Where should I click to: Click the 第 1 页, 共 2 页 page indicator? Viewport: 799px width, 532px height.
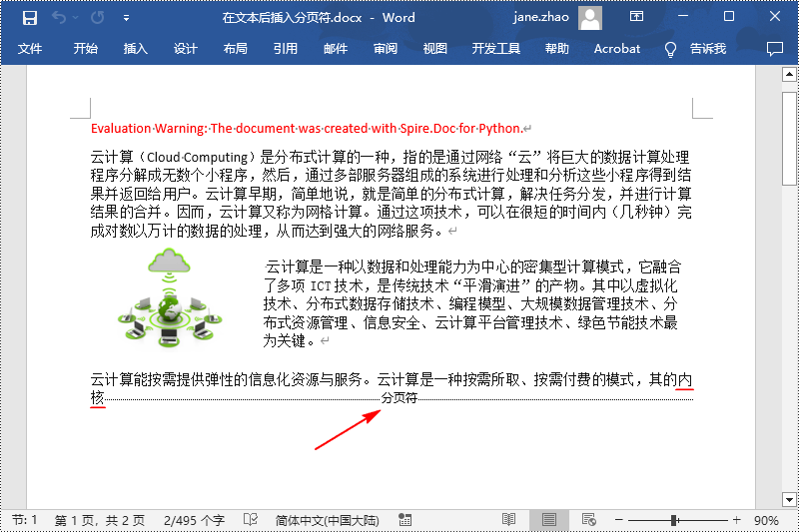pyautogui.click(x=99, y=520)
